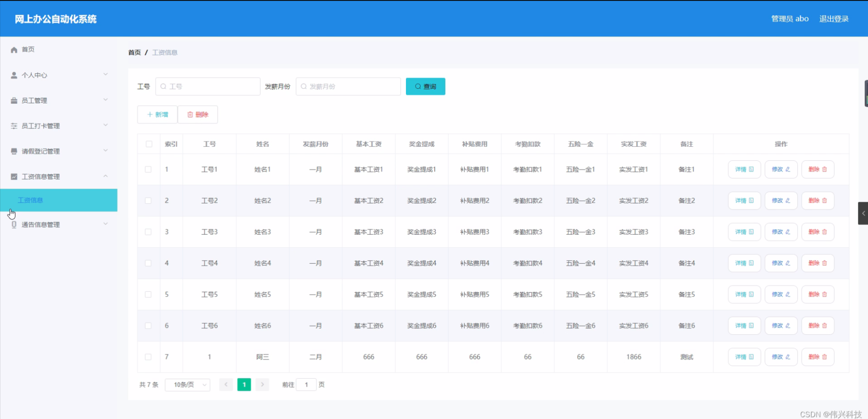Select the checkbox for the 阿三 row

[148, 357]
